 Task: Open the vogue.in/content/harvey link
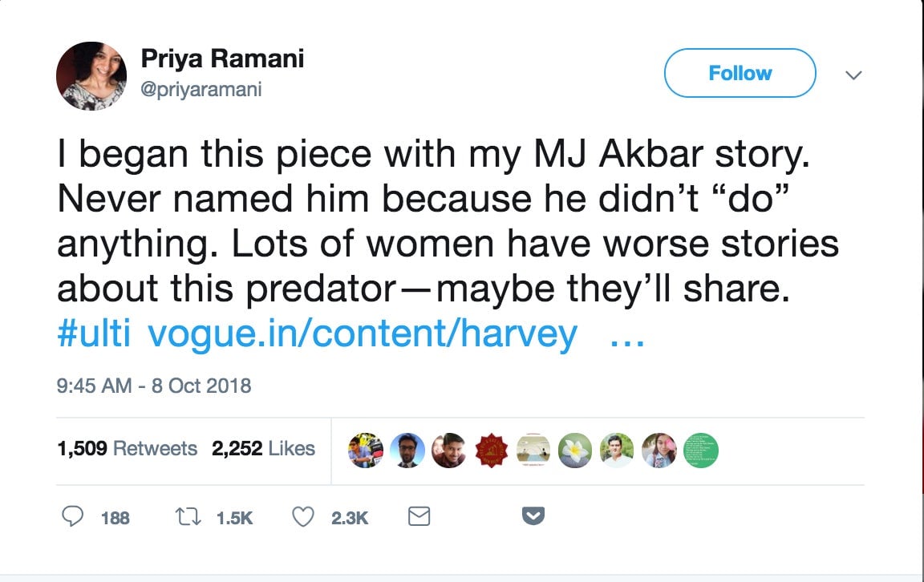click(x=363, y=334)
